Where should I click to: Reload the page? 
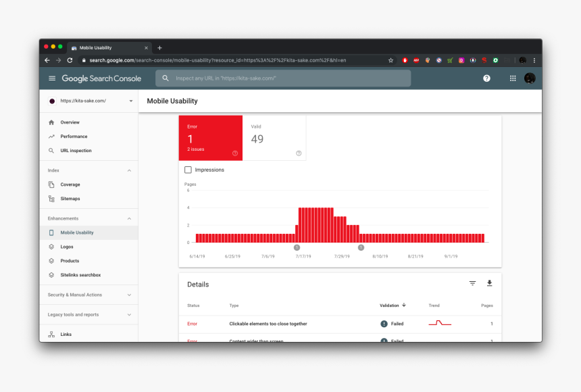(x=70, y=60)
